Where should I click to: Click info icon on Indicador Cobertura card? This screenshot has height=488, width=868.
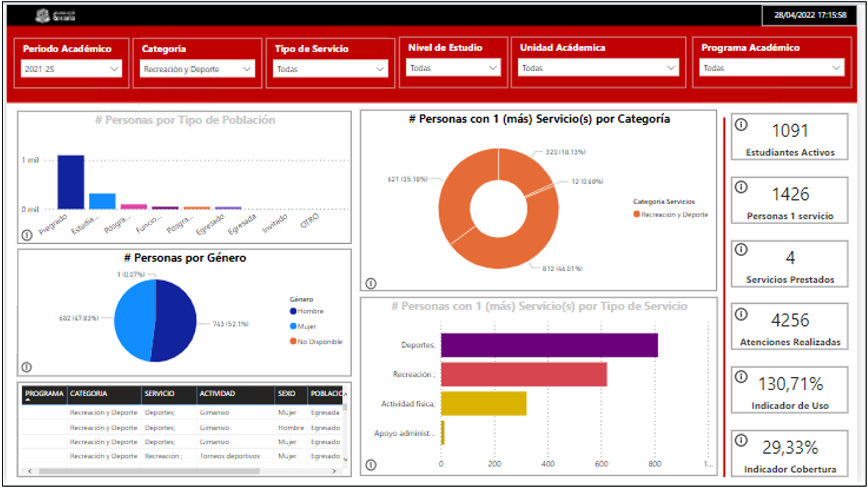click(741, 440)
